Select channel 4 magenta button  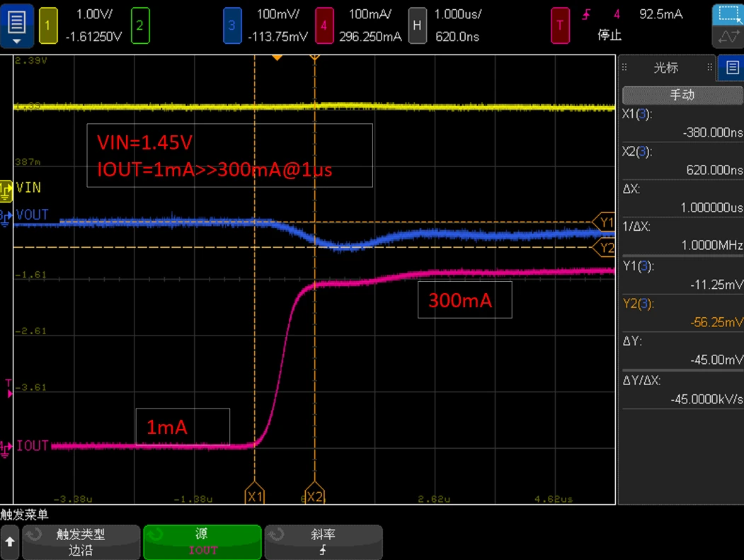[324, 25]
